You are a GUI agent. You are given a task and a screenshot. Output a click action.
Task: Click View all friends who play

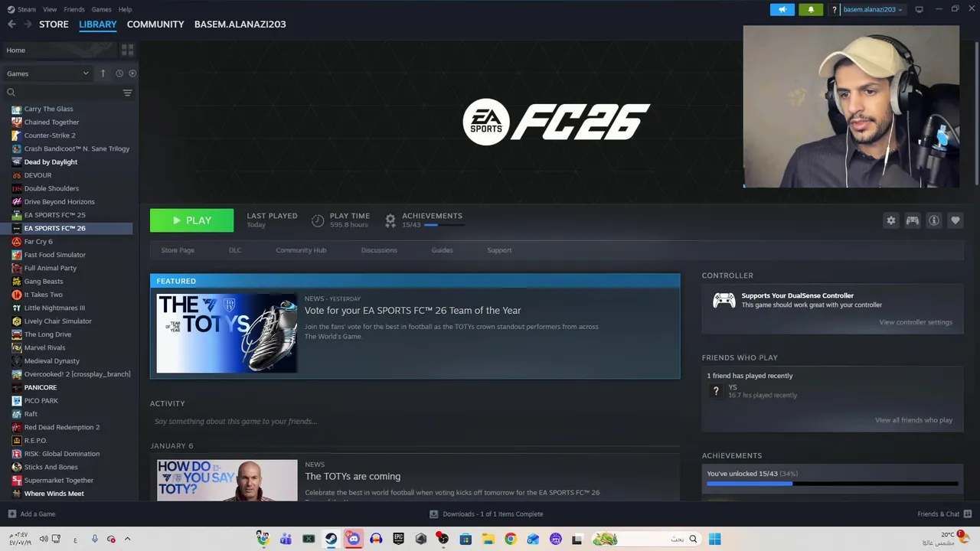[913, 420]
